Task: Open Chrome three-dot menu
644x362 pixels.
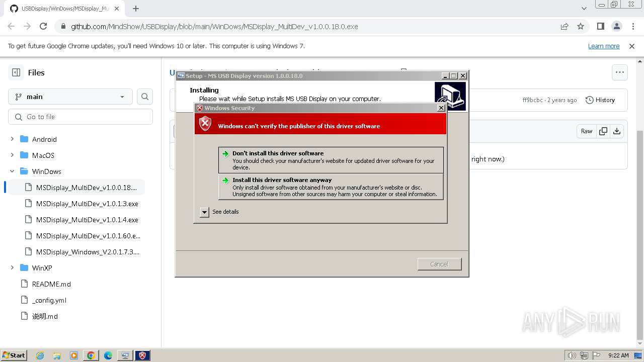Action: point(632,26)
